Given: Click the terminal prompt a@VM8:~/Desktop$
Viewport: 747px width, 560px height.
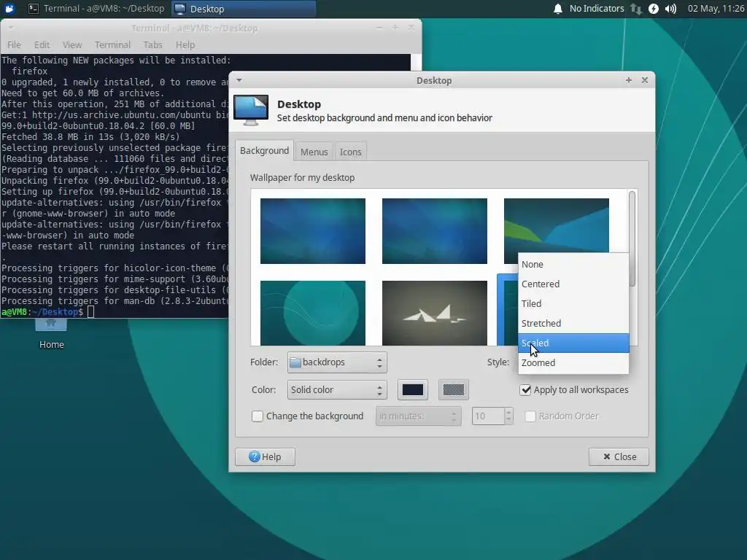Looking at the screenshot, I should [x=42, y=312].
